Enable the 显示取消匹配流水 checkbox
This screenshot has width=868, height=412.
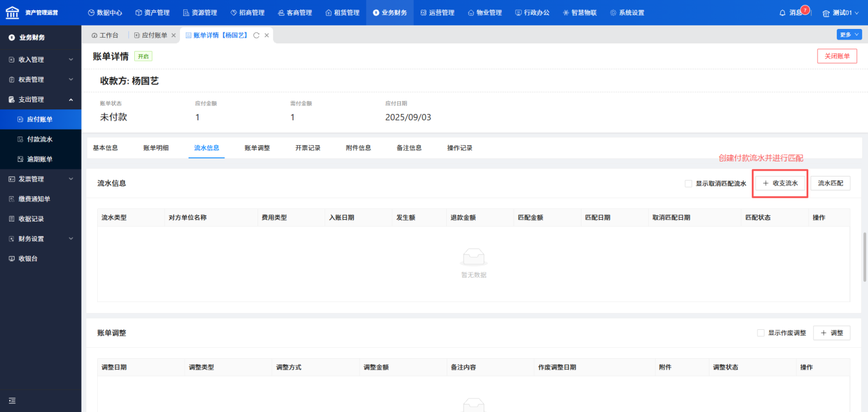click(689, 183)
